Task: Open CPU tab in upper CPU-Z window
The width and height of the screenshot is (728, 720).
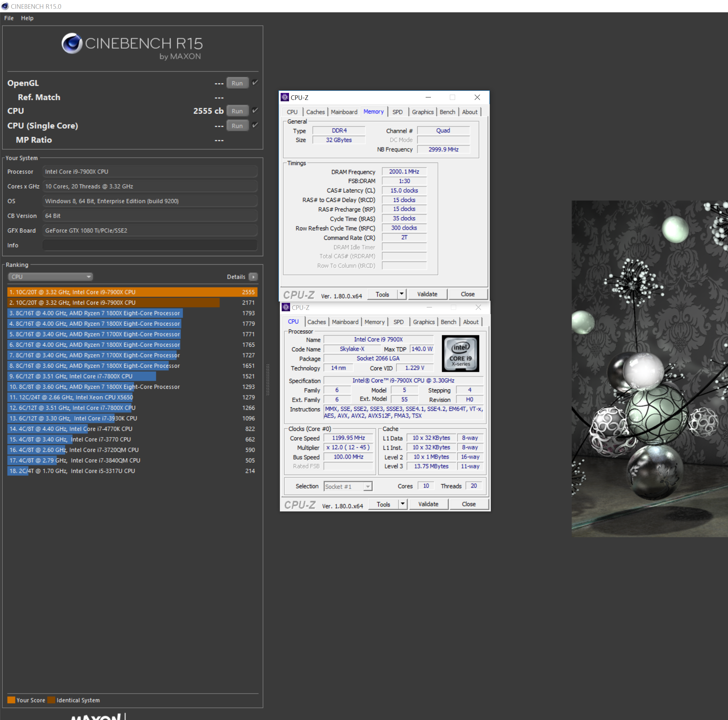Action: coord(292,112)
